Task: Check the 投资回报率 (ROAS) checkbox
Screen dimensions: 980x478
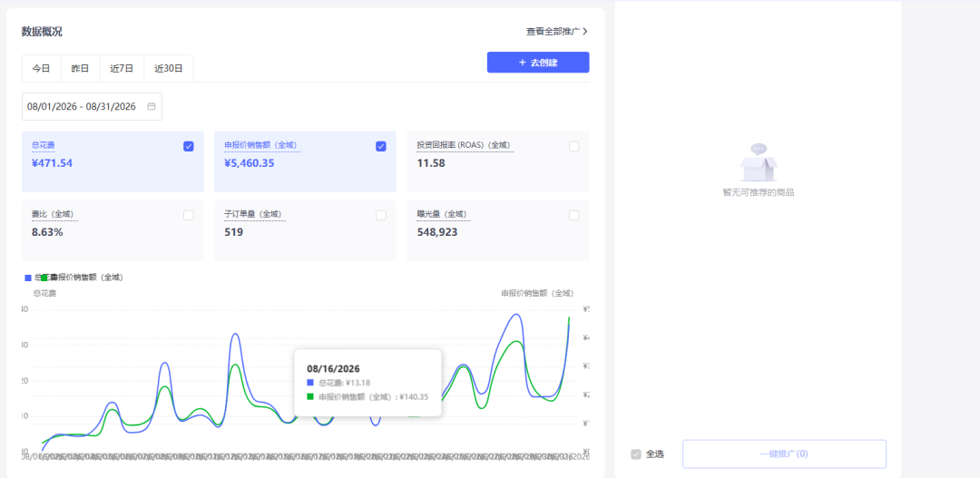Action: coord(573,146)
